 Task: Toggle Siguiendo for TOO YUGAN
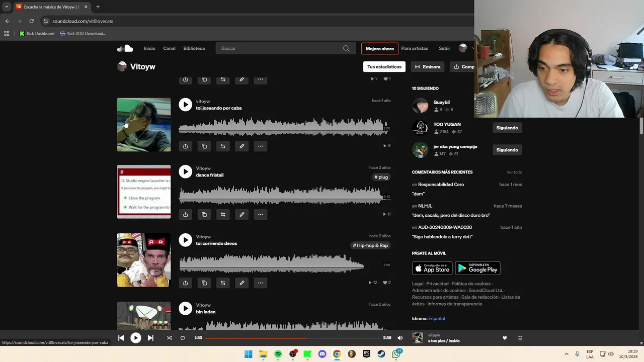pos(507,128)
